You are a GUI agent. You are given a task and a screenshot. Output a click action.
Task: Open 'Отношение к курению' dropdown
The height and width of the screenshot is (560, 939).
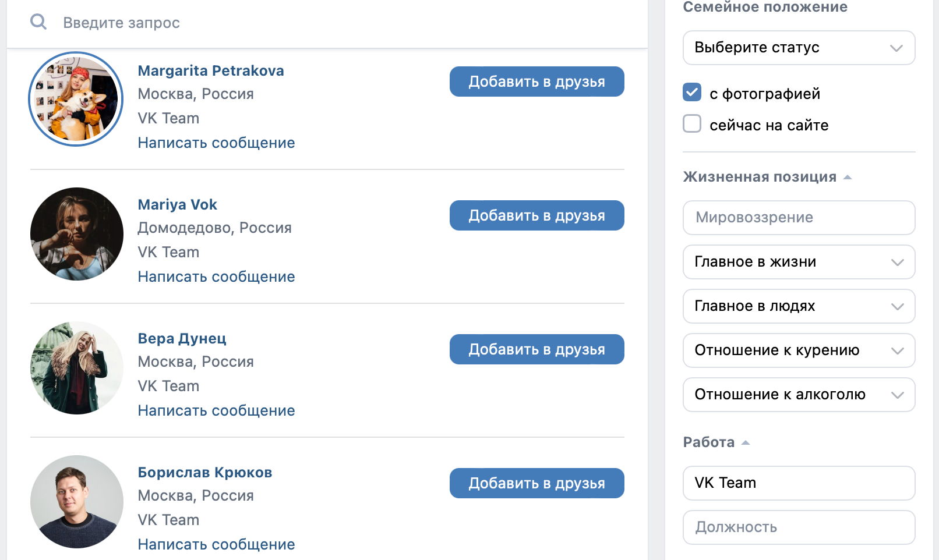point(799,350)
